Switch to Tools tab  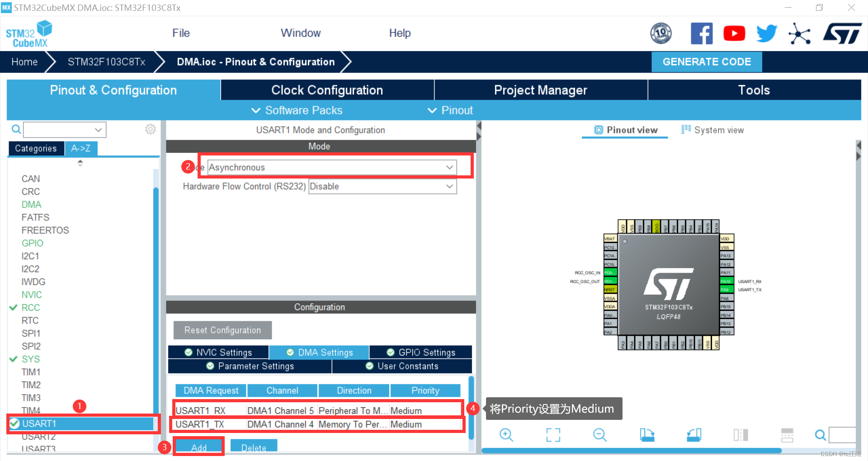tap(754, 90)
